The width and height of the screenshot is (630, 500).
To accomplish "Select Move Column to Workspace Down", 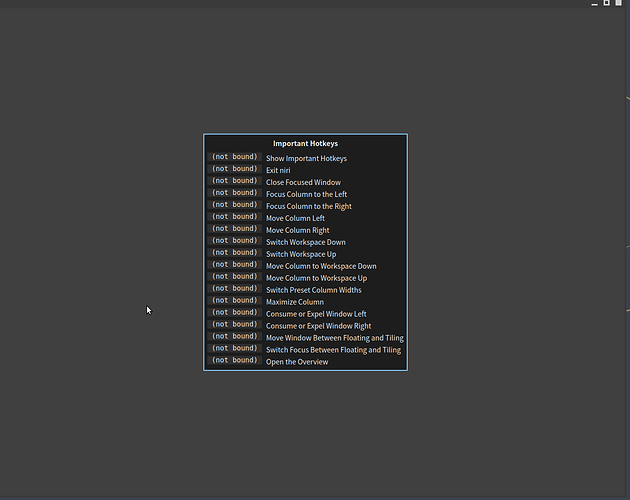I will (321, 266).
